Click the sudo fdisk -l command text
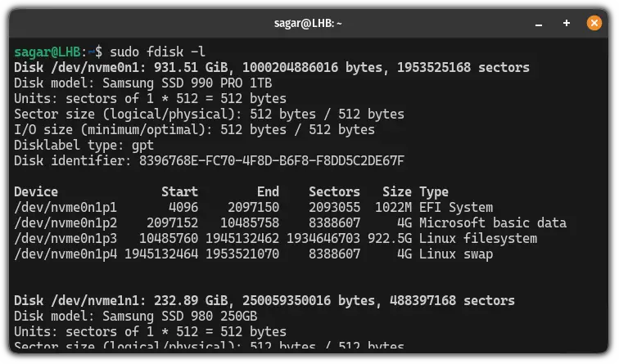The image size is (619, 364). click(x=157, y=52)
